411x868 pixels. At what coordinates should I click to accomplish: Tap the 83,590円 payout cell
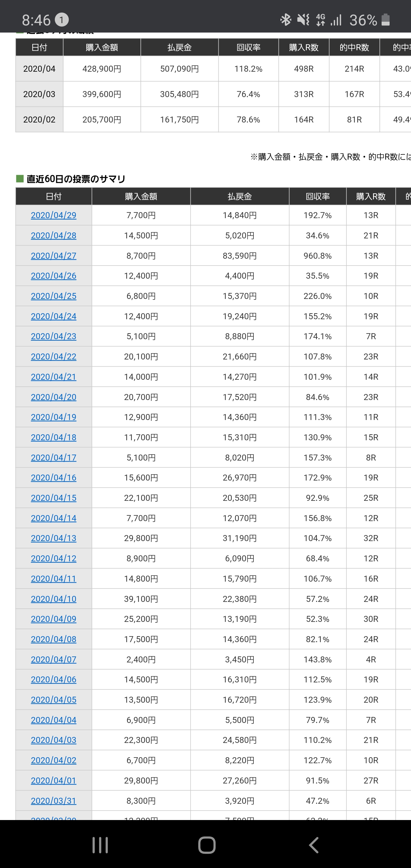coord(239,256)
